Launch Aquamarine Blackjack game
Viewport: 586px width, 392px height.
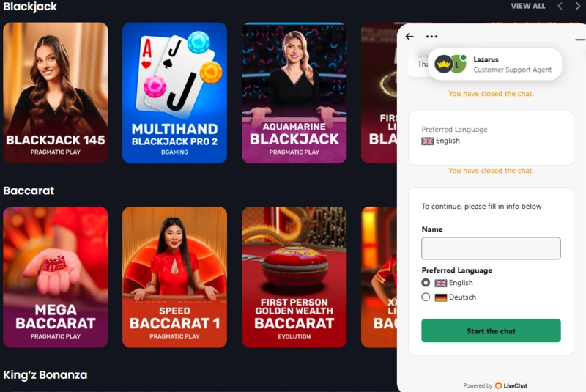tap(294, 92)
